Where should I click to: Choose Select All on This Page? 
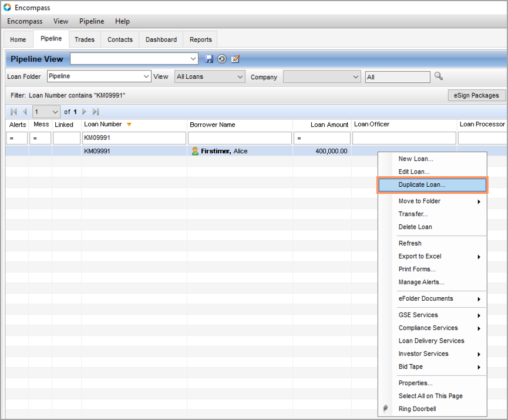[x=430, y=396]
